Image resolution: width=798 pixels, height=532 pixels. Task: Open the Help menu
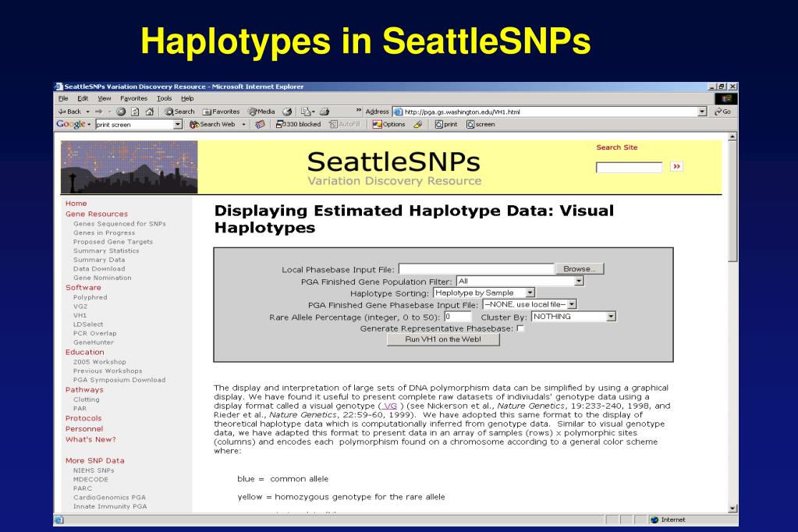(187, 98)
